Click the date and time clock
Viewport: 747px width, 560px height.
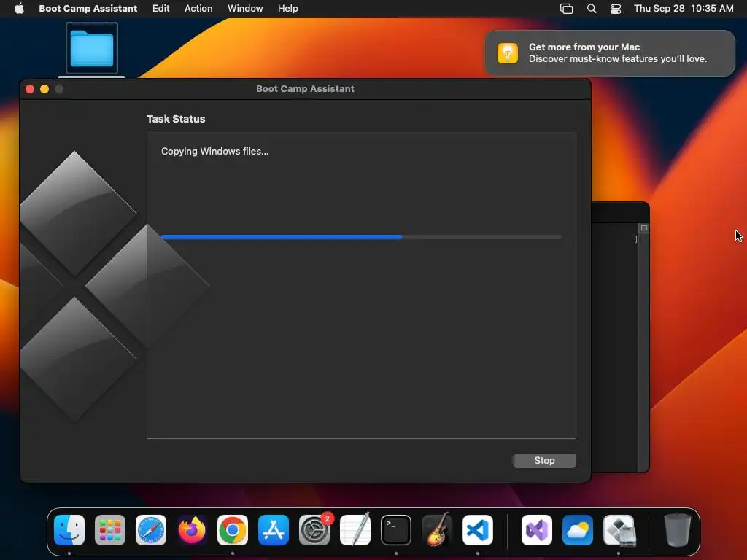tap(683, 8)
